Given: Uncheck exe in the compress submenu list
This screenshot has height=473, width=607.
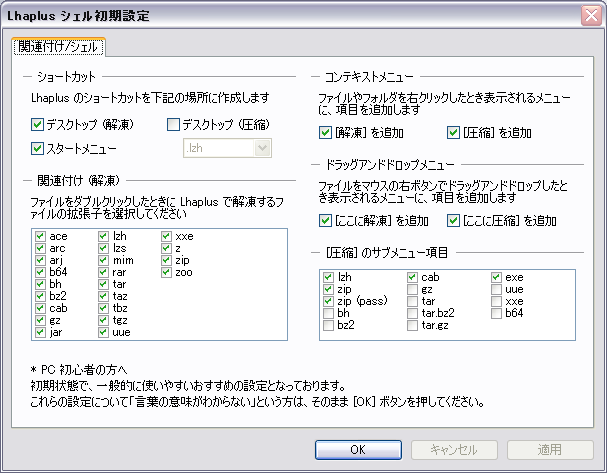Looking at the screenshot, I should [496, 277].
